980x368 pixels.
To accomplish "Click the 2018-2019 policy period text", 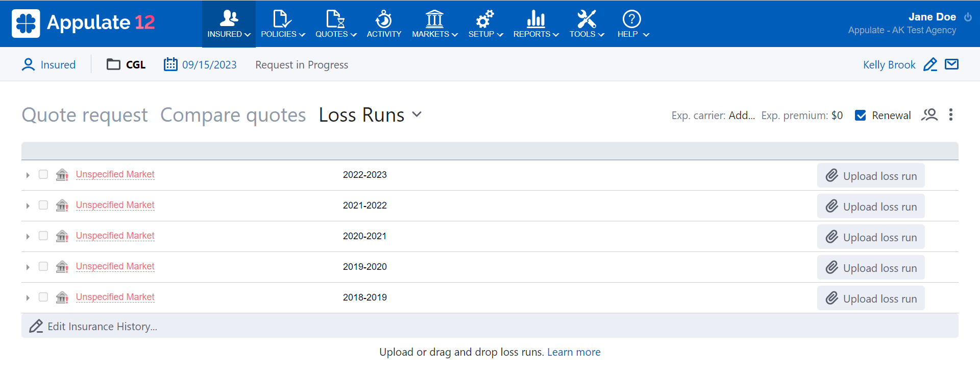I will (365, 297).
